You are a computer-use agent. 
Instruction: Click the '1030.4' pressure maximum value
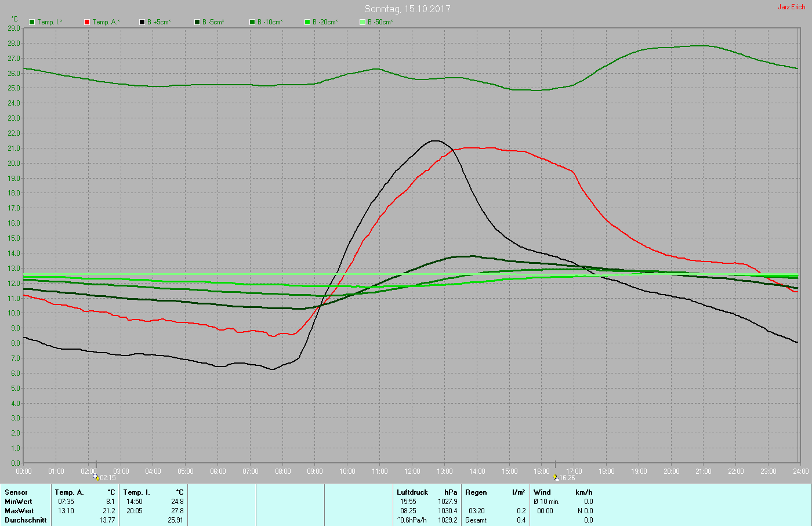tap(448, 511)
